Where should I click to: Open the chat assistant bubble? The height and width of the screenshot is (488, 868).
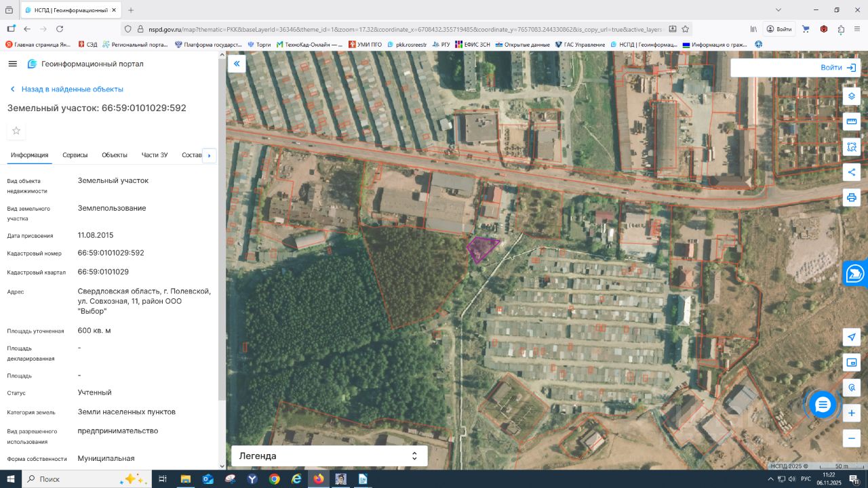(x=823, y=405)
